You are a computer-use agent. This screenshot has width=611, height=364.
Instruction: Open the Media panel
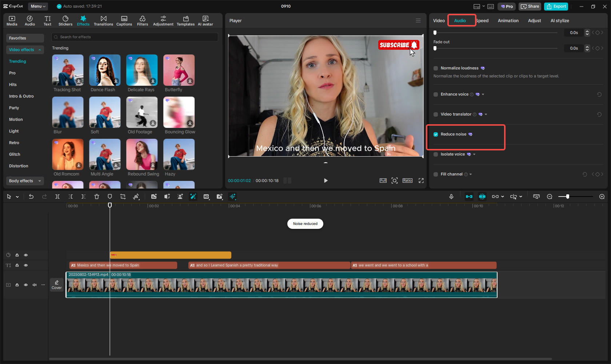point(12,21)
